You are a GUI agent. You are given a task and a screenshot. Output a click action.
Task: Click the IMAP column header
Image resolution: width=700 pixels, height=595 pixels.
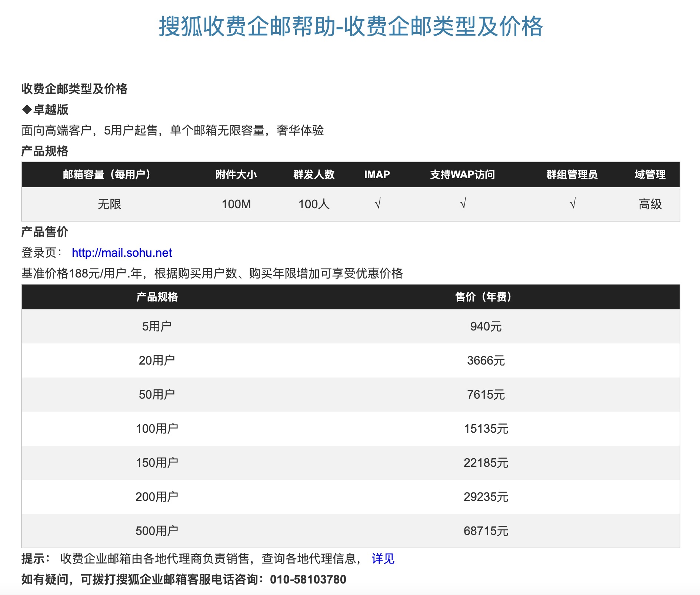point(377,174)
